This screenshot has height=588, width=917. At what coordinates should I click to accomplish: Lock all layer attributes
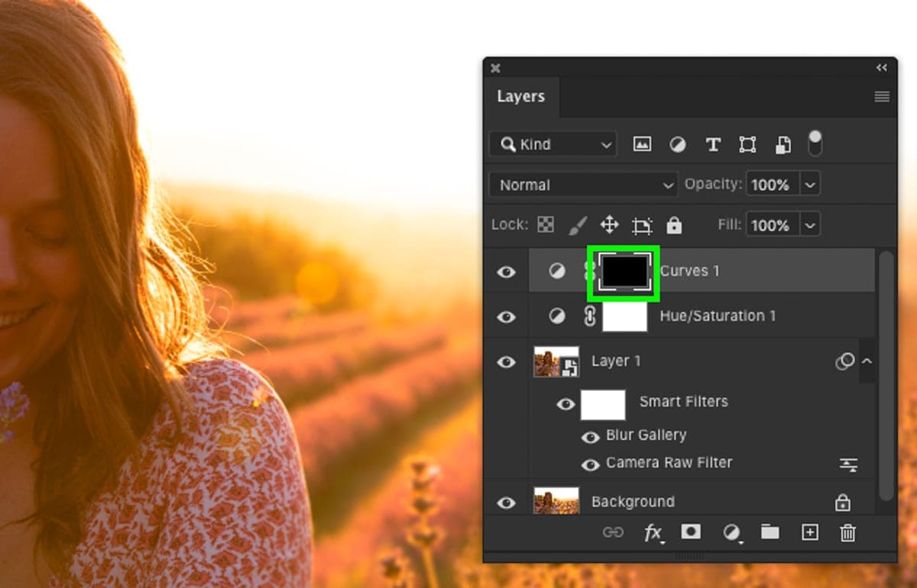pyautogui.click(x=674, y=225)
